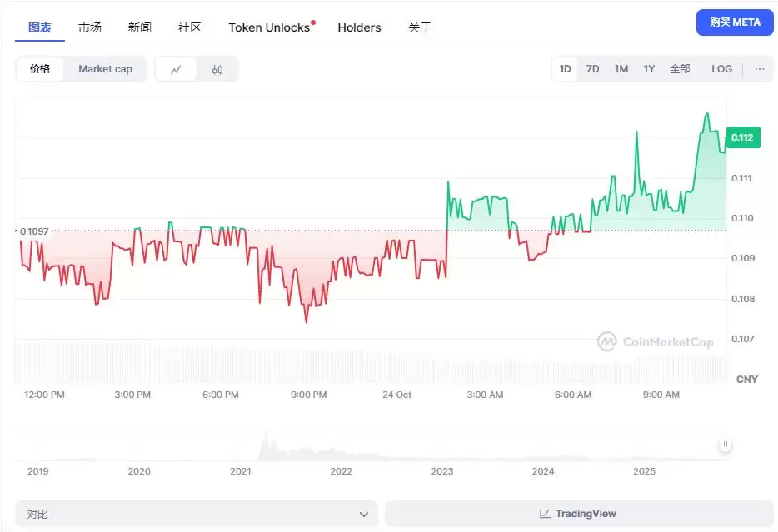Select the 全部 all-time range
This screenshot has height=532, width=778.
click(x=680, y=69)
